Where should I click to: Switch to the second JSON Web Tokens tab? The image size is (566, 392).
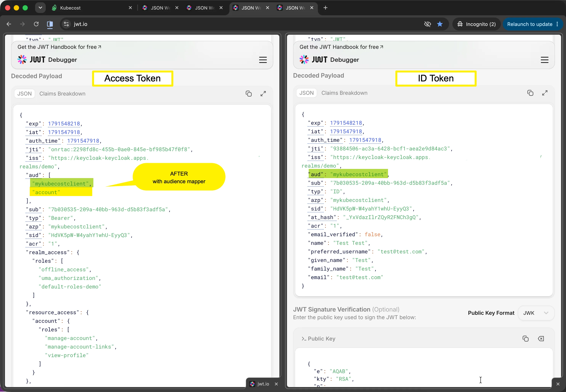point(201,8)
